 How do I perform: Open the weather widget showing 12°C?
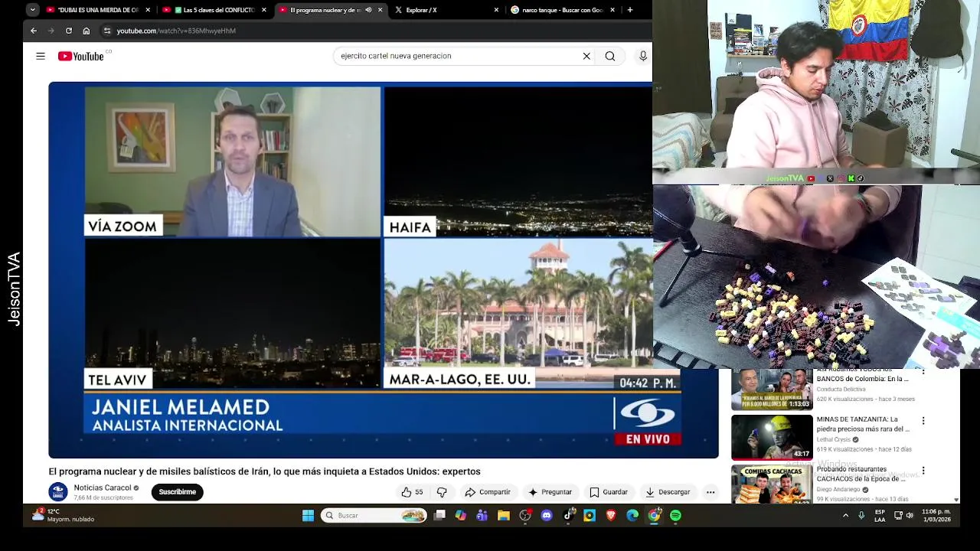tap(63, 515)
